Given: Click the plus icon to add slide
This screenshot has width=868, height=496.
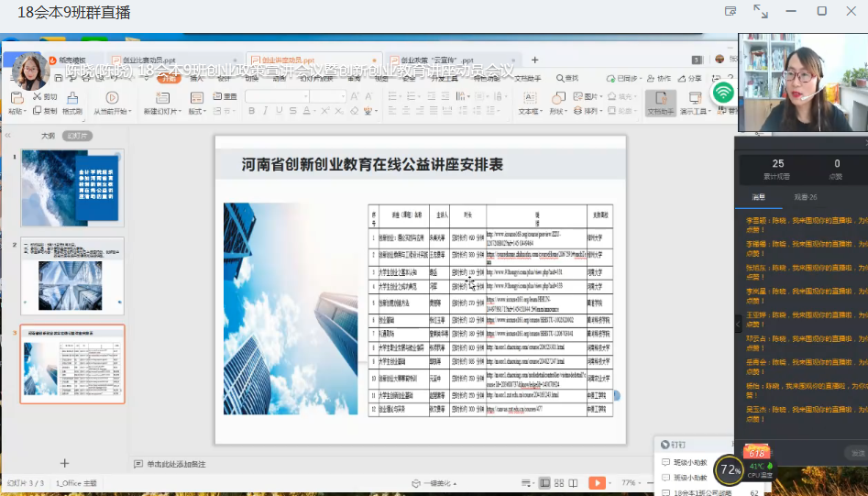Looking at the screenshot, I should click(x=64, y=463).
